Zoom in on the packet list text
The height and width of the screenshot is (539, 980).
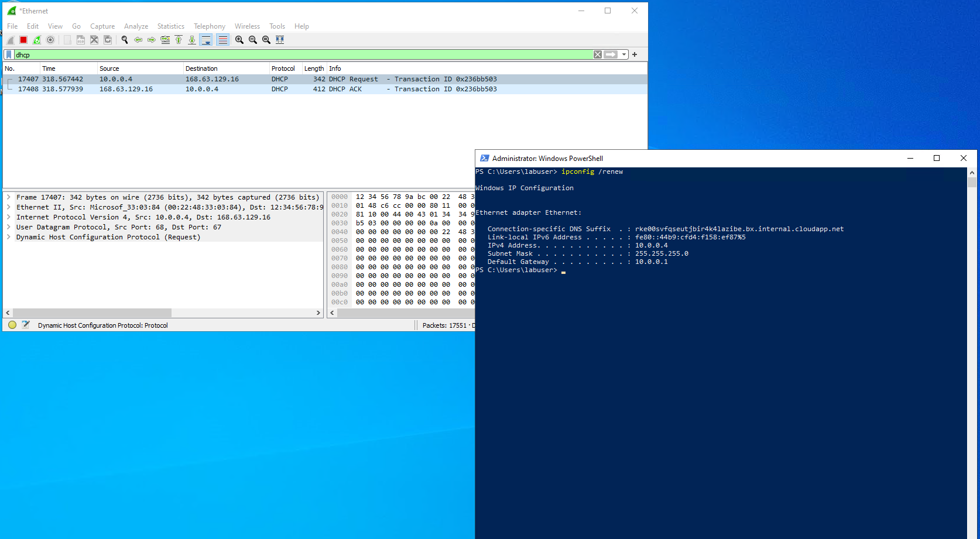pyautogui.click(x=239, y=39)
